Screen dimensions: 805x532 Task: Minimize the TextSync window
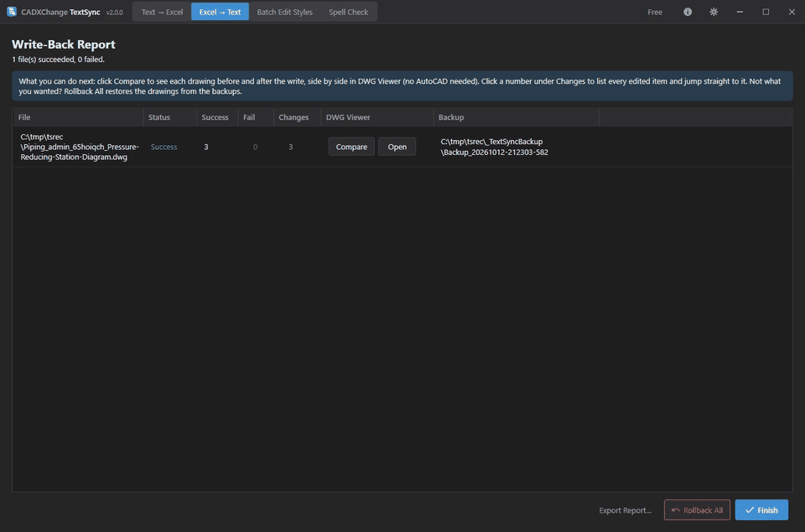pos(740,12)
